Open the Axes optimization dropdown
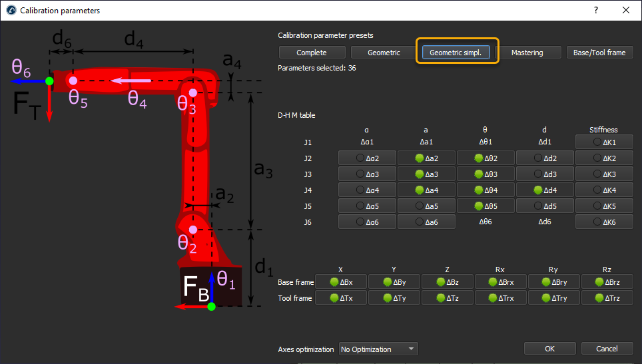This screenshot has width=642, height=364. (378, 349)
